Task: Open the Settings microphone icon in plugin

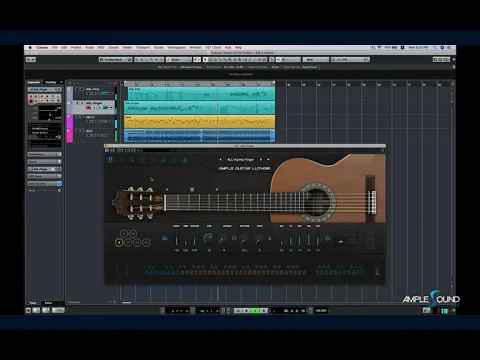Action: pyautogui.click(x=185, y=160)
